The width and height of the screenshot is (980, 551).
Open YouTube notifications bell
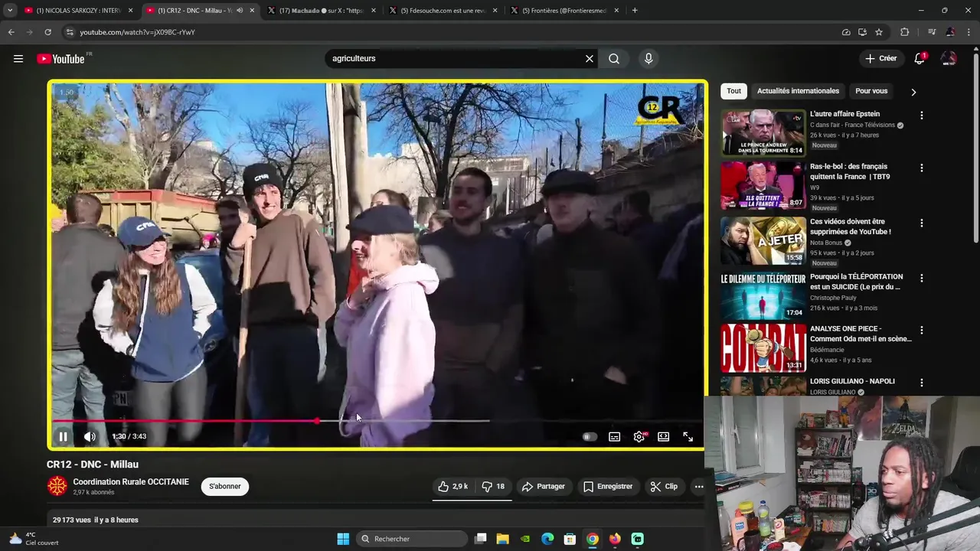[920, 59]
